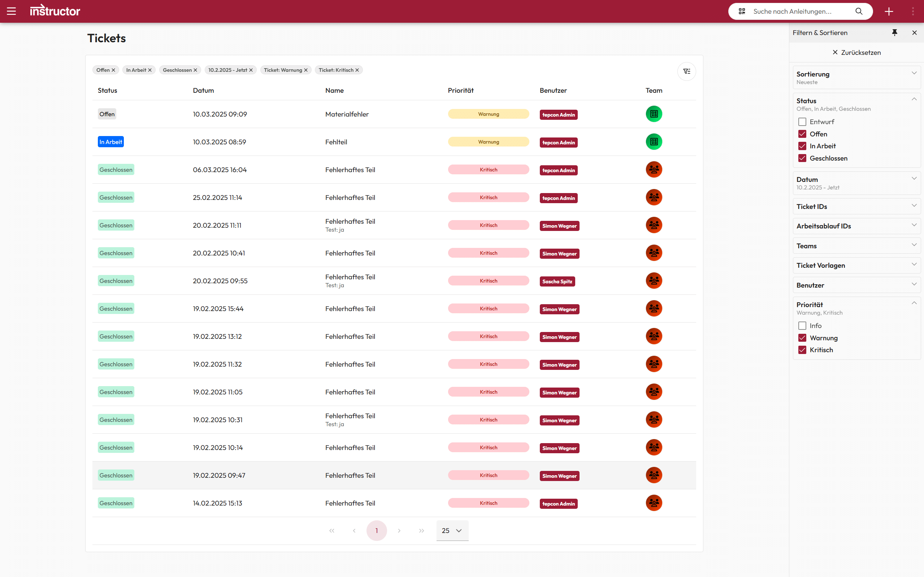This screenshot has height=577, width=924.
Task: Click the filter list icon button
Action: [686, 71]
